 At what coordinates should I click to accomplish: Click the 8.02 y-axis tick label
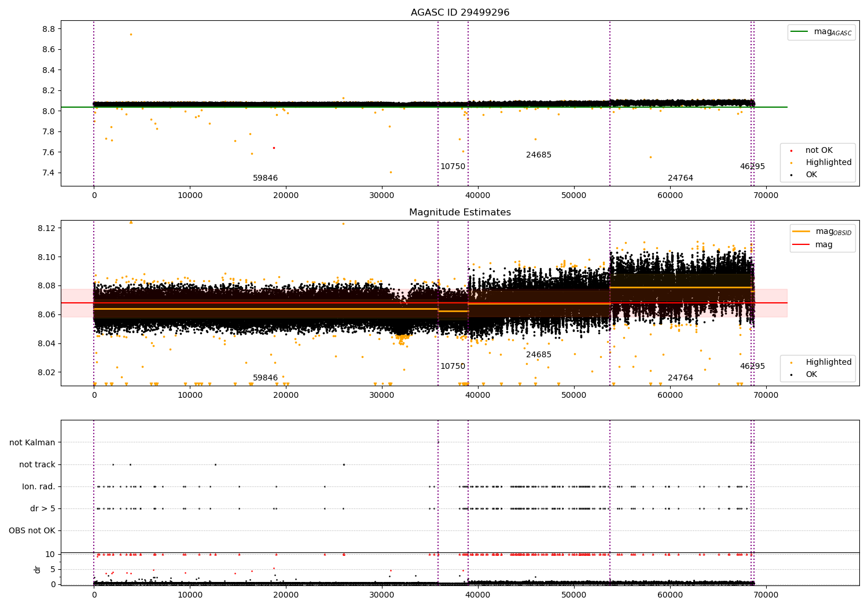click(46, 372)
